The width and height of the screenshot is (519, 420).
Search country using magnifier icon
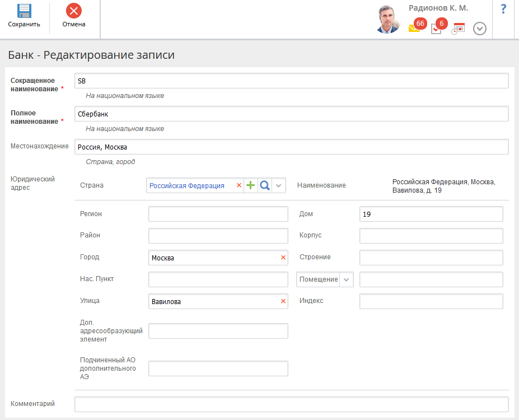pos(265,185)
